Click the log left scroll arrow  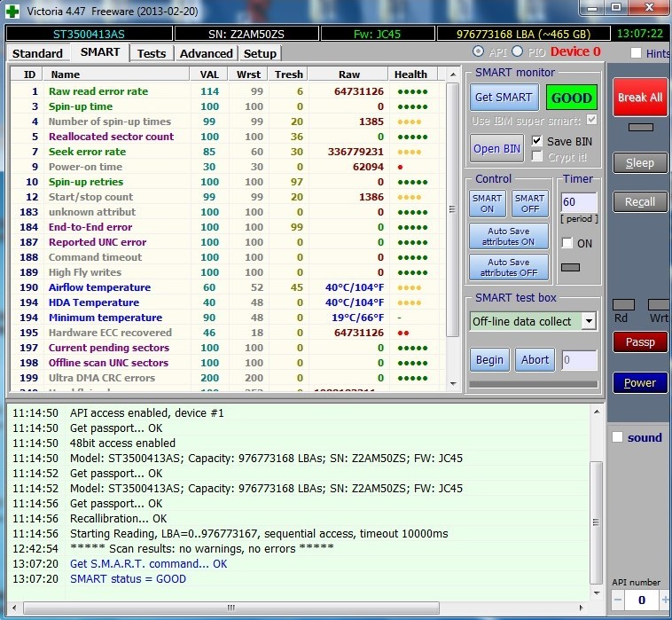tap(14, 608)
